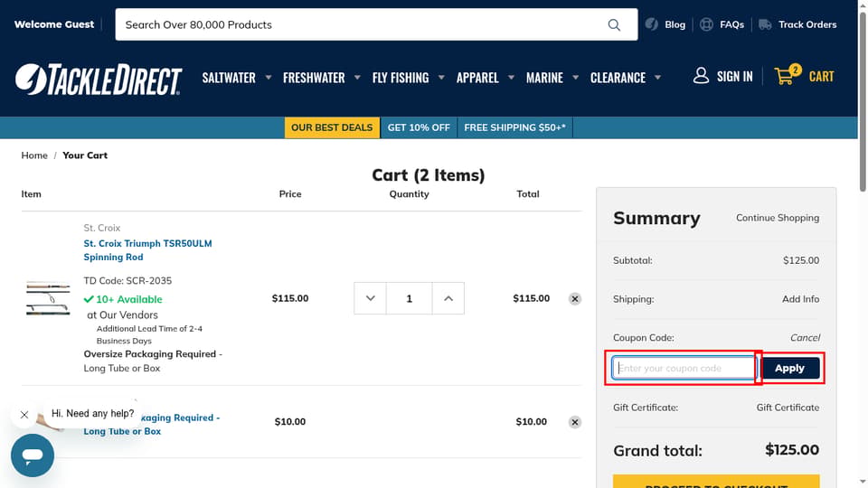868x488 pixels.
Task: Decrease quantity of St. Croix rod
Action: [371, 298]
